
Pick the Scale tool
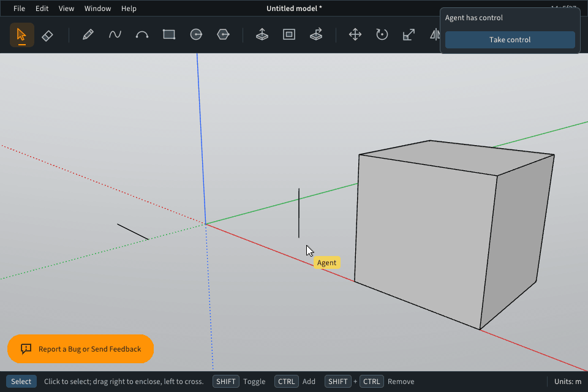pos(409,35)
